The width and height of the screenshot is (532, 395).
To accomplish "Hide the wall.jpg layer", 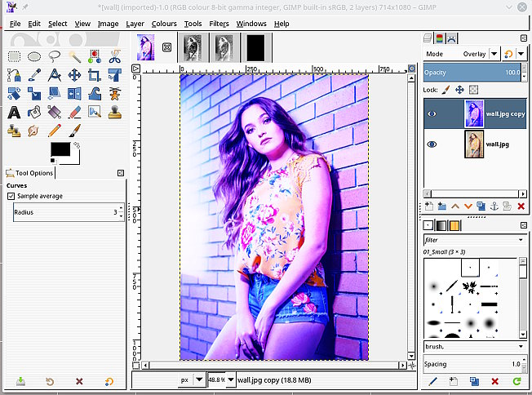I will [432, 144].
